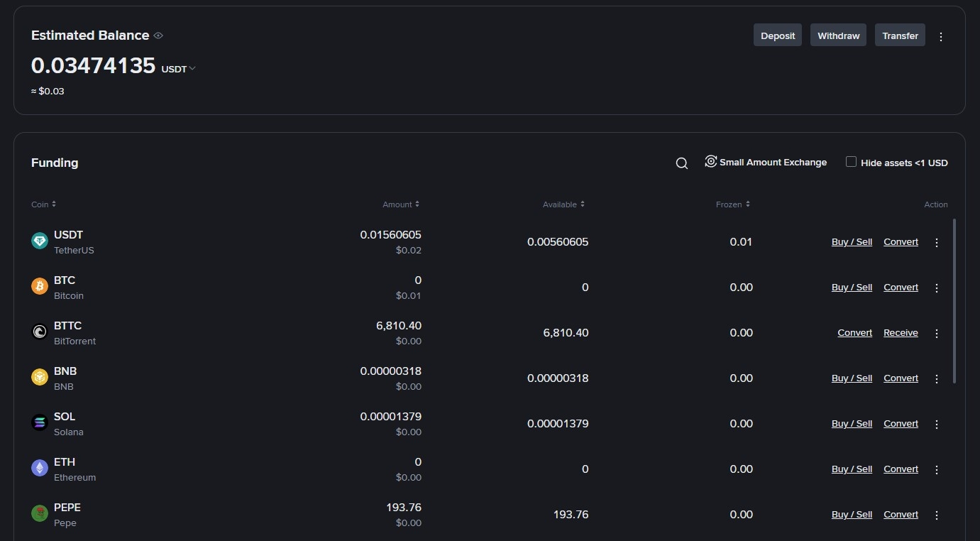Click Convert for PEPE
The height and width of the screenshot is (541, 980).
pos(901,515)
